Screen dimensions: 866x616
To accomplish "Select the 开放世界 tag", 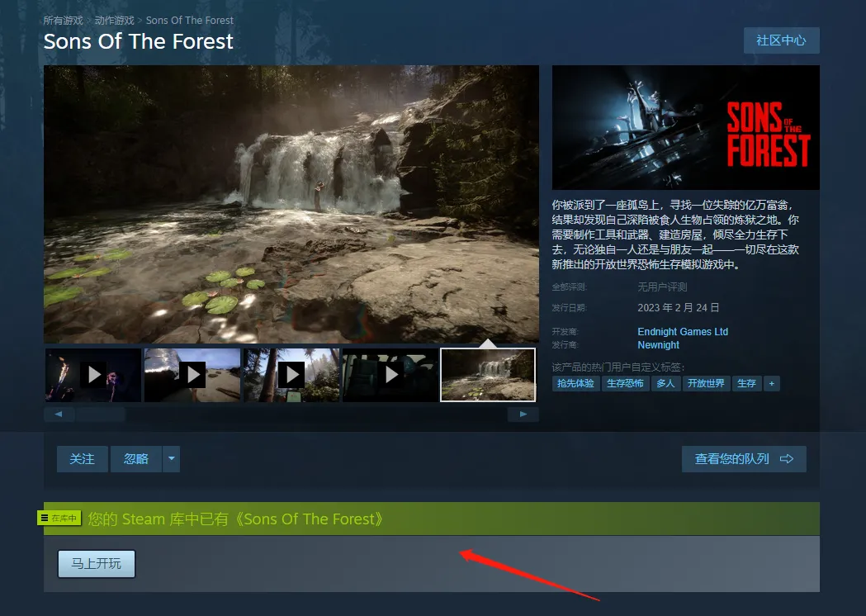I will point(706,383).
